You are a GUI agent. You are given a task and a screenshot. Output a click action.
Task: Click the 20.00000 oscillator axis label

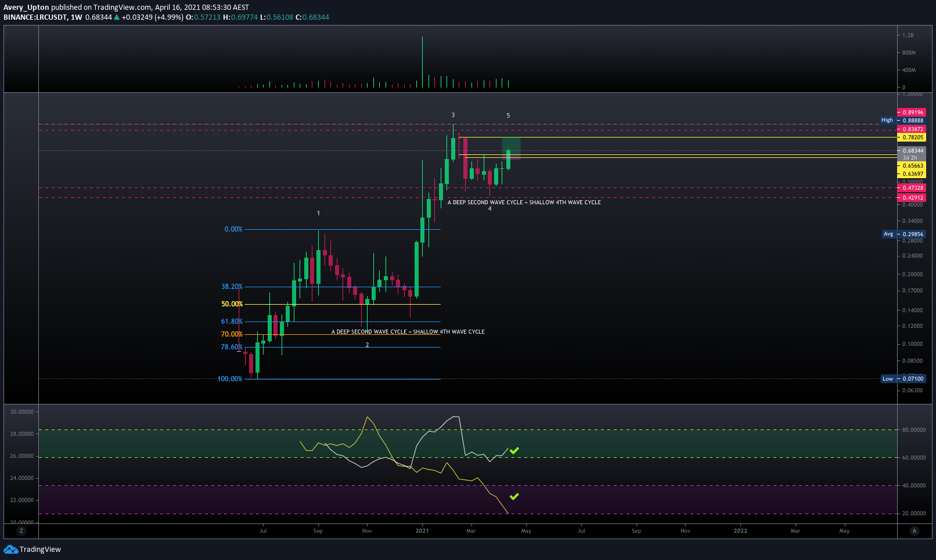click(x=914, y=514)
